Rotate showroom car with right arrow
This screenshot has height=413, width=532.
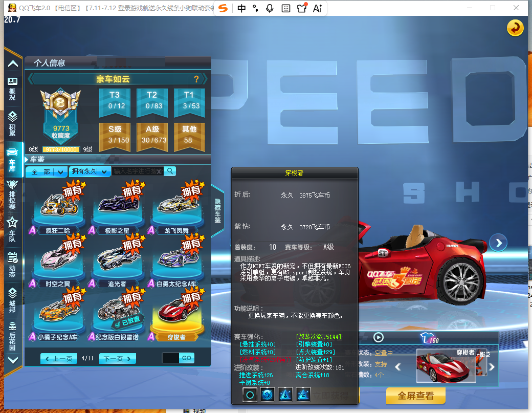click(x=498, y=243)
